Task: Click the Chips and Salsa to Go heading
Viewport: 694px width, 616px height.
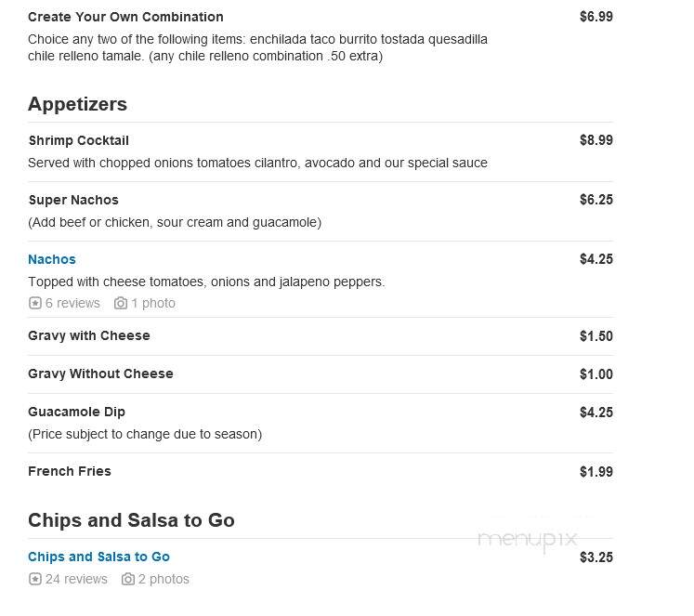Action: [x=131, y=520]
